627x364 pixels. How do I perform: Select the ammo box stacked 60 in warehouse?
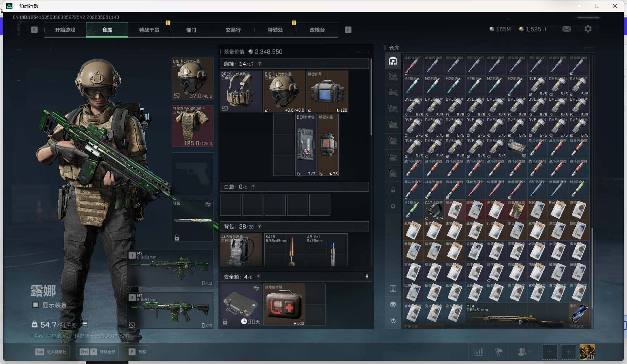point(517,148)
